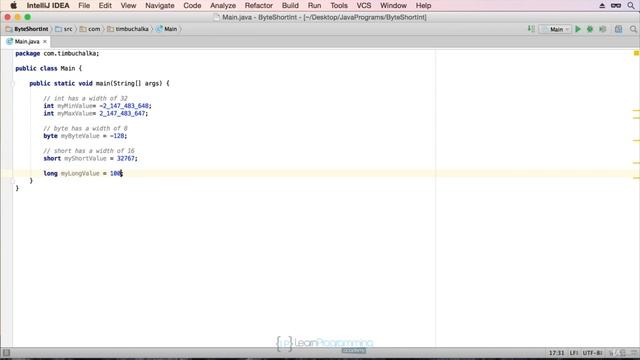Image resolution: width=640 pixels, height=360 pixels.
Task: Click the Main.java file icon in window title
Action: point(216,17)
